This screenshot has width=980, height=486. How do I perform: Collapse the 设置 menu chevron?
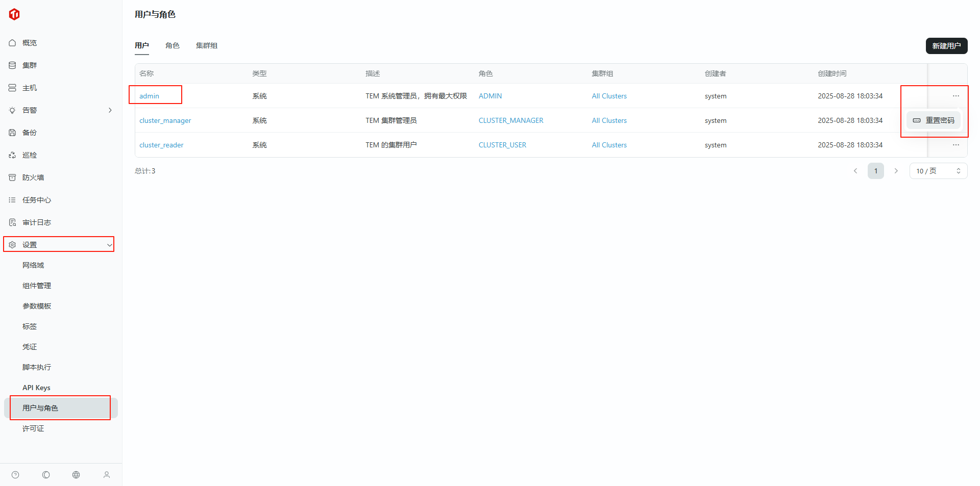pyautogui.click(x=109, y=245)
